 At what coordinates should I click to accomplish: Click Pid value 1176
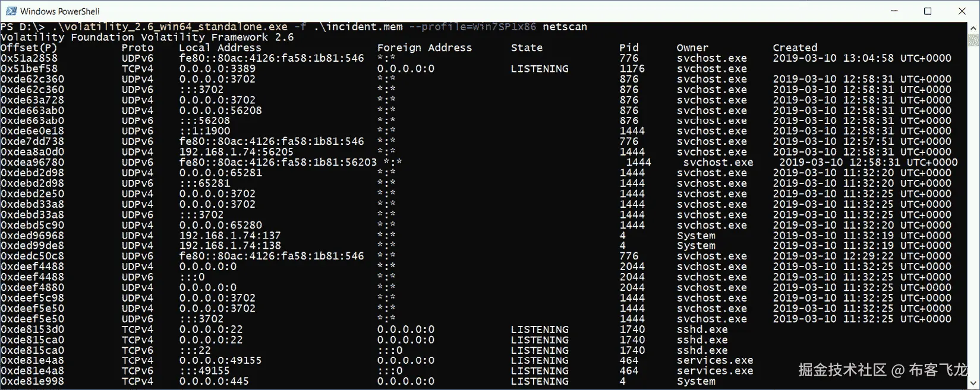click(632, 68)
